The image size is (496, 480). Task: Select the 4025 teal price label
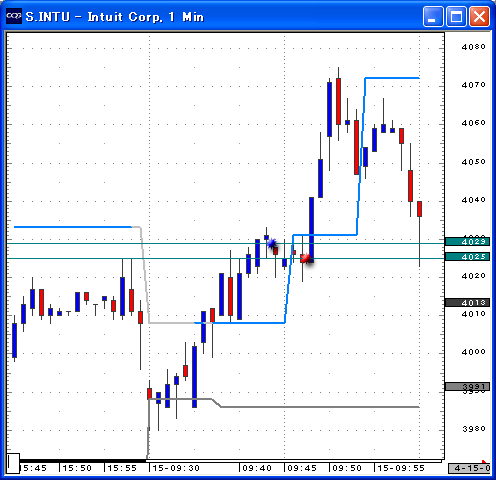tap(467, 257)
